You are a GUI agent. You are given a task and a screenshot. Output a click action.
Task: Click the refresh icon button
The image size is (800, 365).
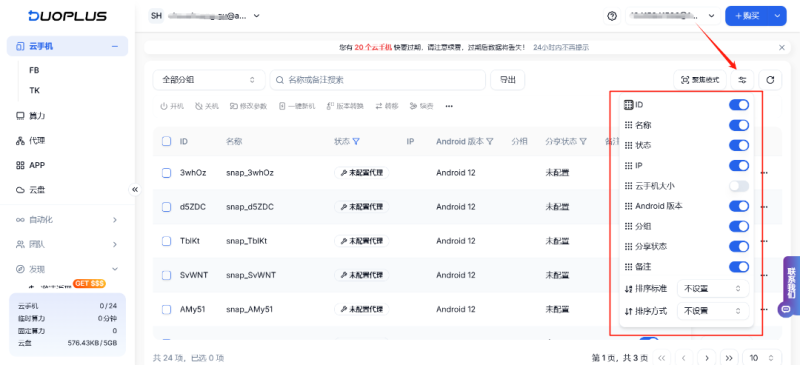coord(770,80)
